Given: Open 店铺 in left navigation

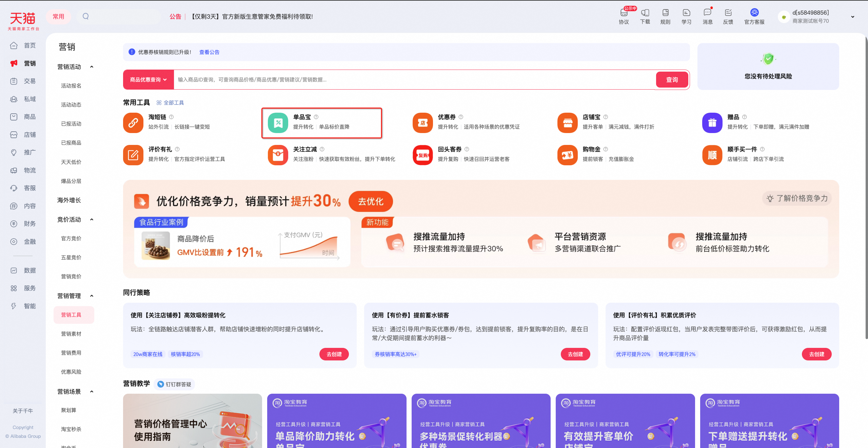Looking at the screenshot, I should click(23, 135).
